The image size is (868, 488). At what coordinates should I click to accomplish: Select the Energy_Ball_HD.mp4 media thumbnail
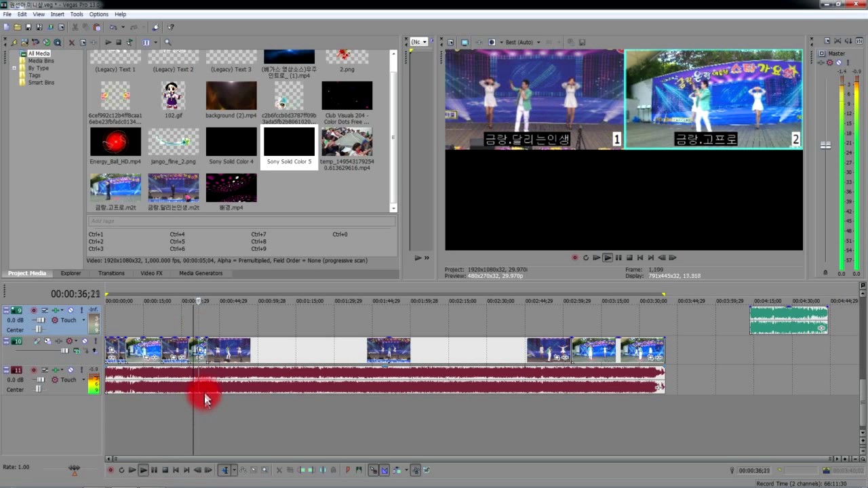click(x=116, y=142)
